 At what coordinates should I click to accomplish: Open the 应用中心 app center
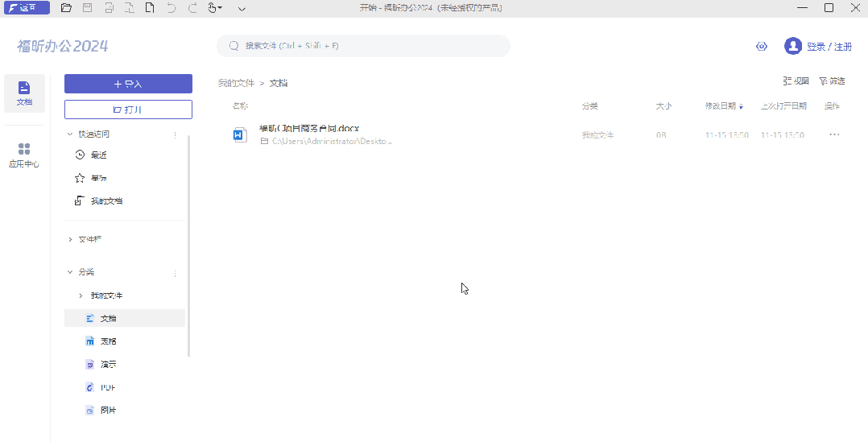point(24,155)
